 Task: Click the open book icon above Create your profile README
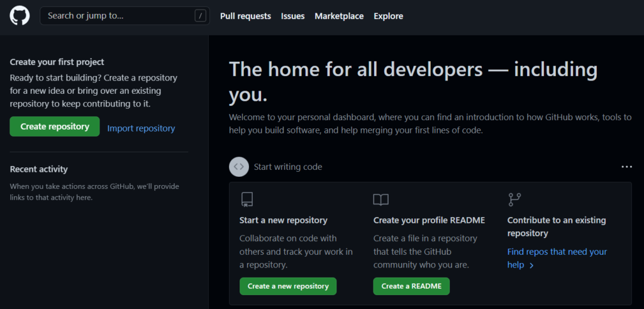tap(380, 200)
